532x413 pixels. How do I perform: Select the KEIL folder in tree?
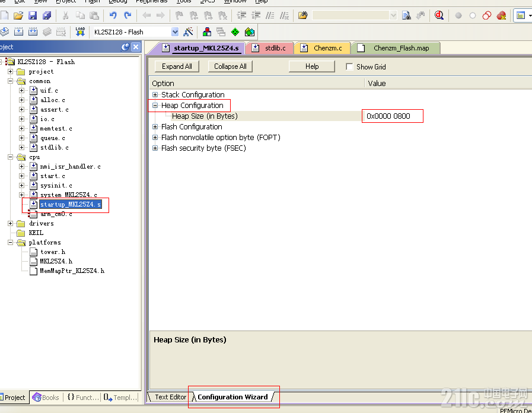[36, 233]
